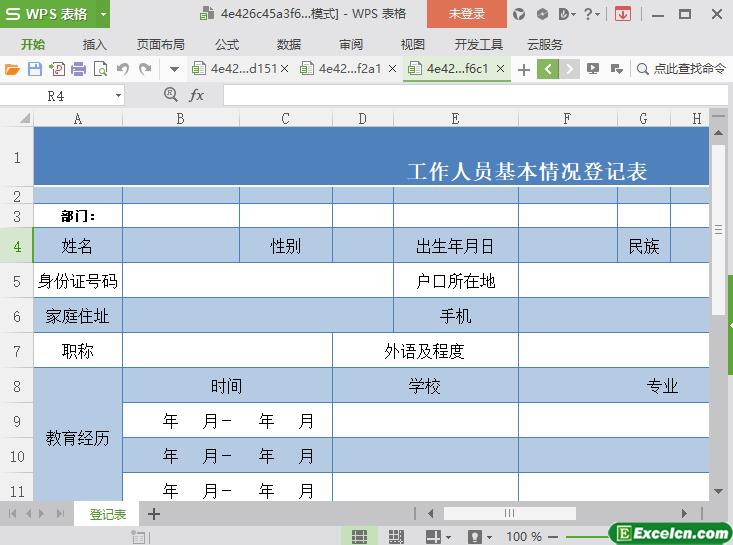Close the 4e42...d151 document tab
The width and height of the screenshot is (733, 545).
[x=284, y=69]
